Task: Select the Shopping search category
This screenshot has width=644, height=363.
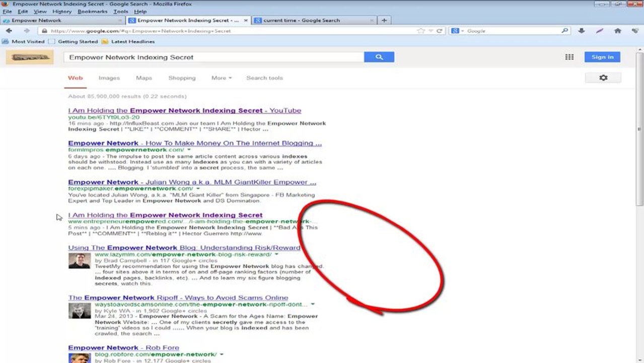Action: (182, 78)
